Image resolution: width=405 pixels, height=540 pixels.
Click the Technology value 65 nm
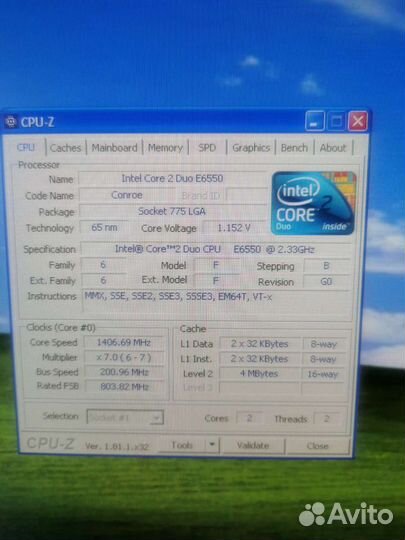click(104, 228)
